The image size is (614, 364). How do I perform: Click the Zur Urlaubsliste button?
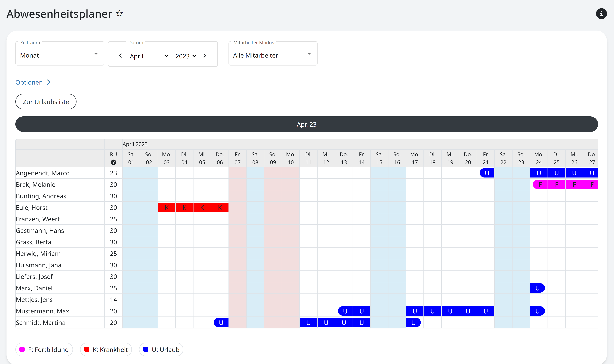46,102
